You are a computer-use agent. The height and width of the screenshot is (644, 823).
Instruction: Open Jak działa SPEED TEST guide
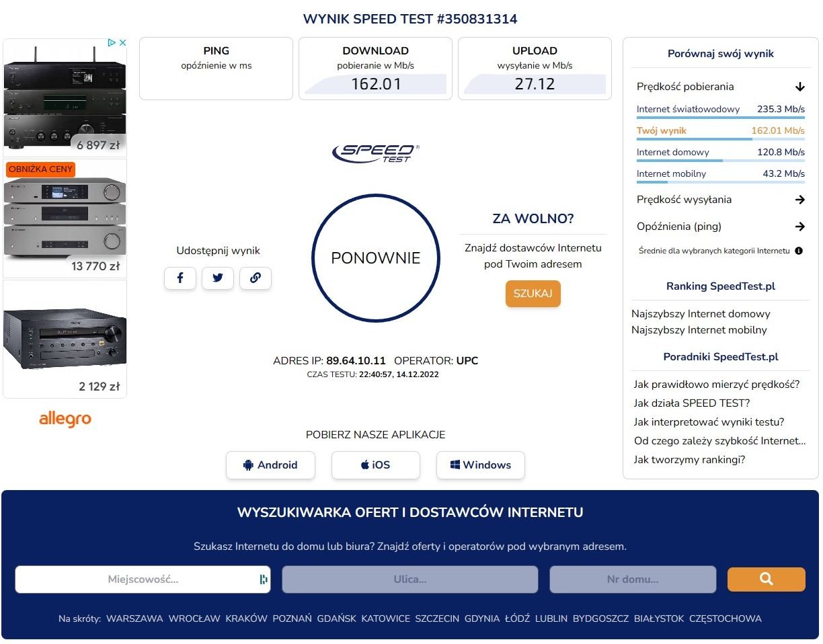click(x=692, y=403)
